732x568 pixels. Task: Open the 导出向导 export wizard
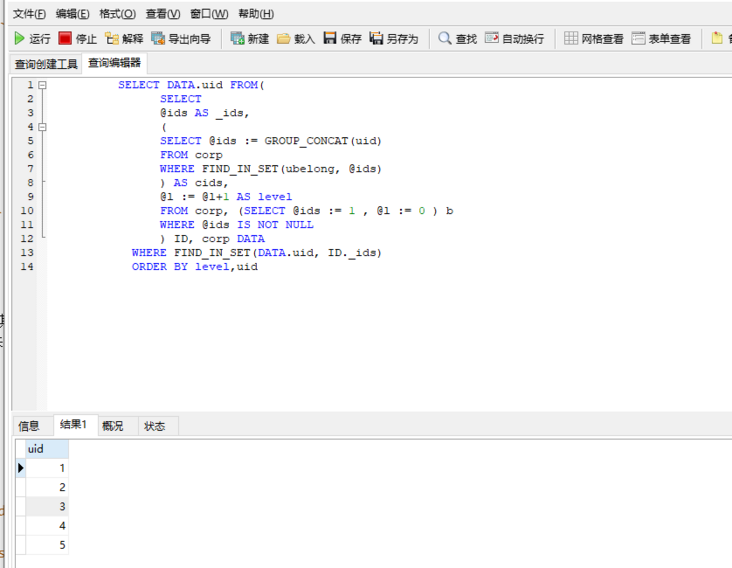181,39
